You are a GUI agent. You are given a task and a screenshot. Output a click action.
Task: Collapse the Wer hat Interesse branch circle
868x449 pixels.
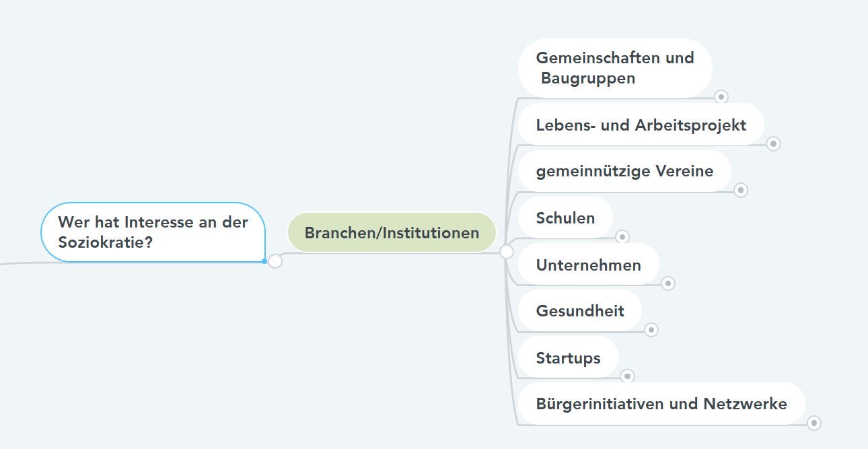point(275,261)
